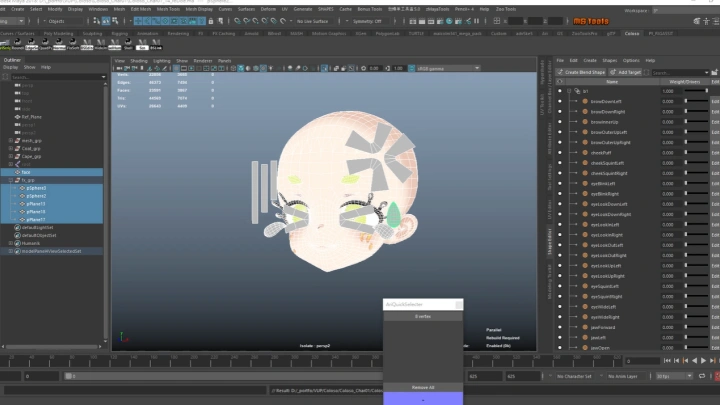
Task: Expand the mesh_grp node in Outliner
Action: pos(11,141)
